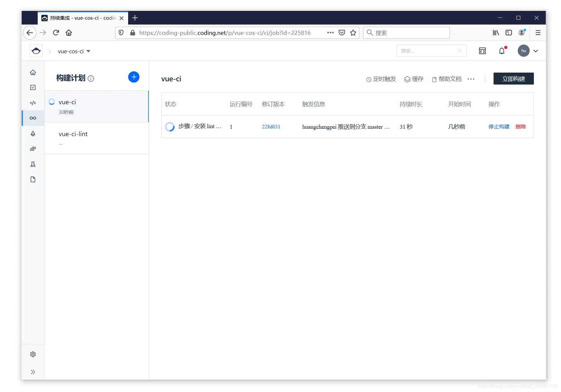Screen dimensions: 561x392
Task: Open project settings gear icon
Action: 33,354
